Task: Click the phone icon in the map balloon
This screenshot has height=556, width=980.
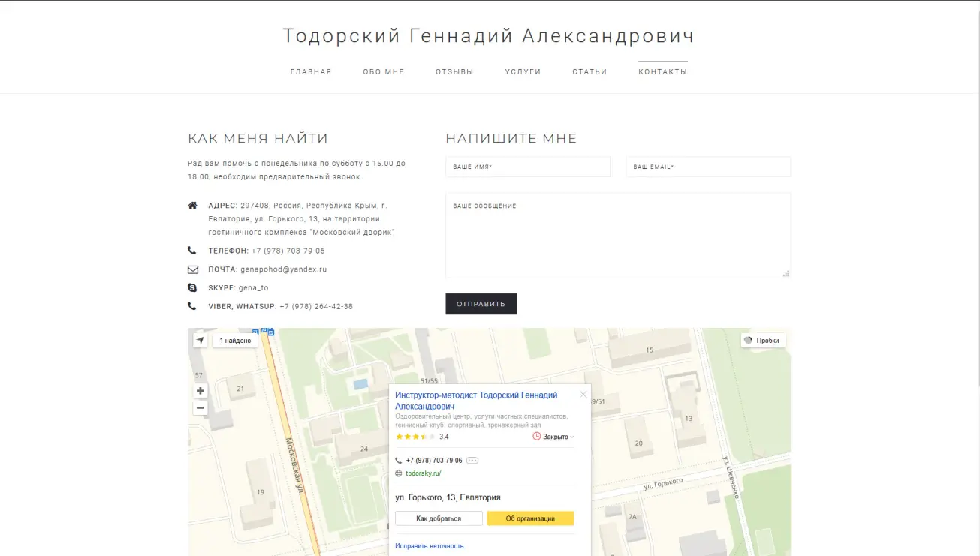Action: (399, 460)
